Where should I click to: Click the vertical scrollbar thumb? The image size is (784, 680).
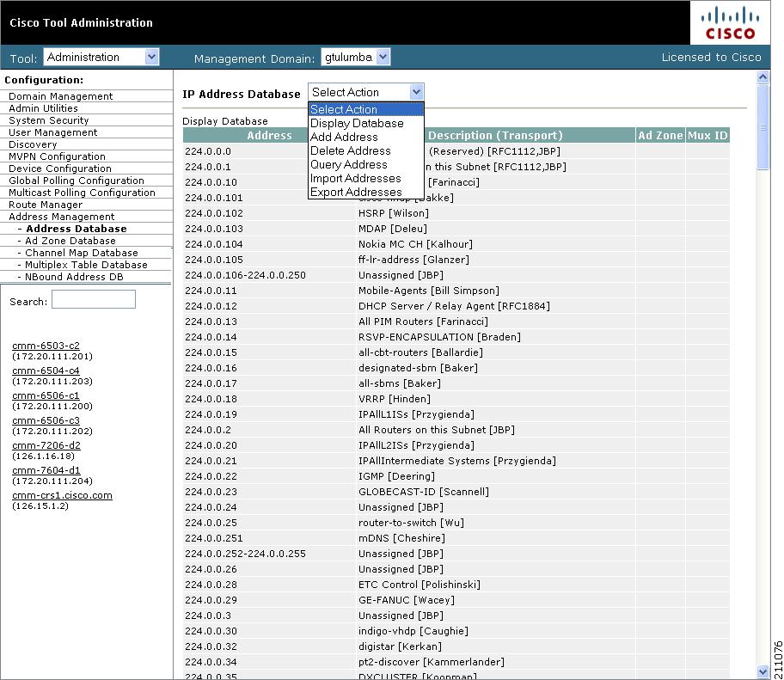[763, 127]
